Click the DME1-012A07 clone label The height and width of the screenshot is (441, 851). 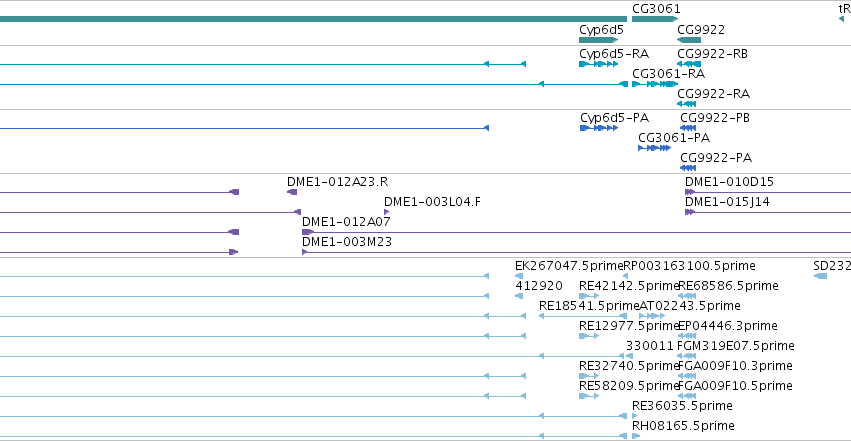point(346,221)
